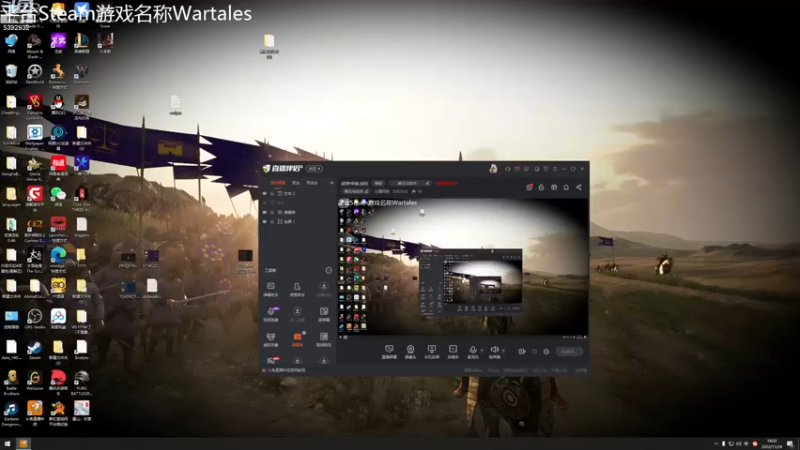Open the virtual avatar mask tool
Image resolution: width=800 pixels, height=450 pixels.
coord(271,339)
